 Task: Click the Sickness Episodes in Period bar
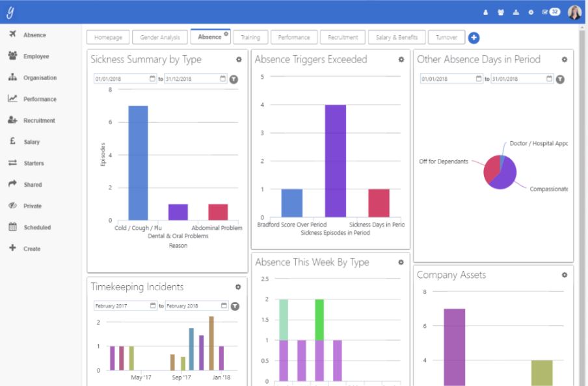[335, 161]
